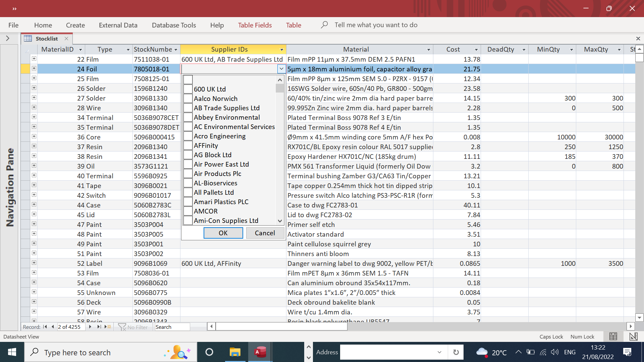Image resolution: width=644 pixels, height=362 pixels.
Task: Open Cortana circle icon on the taskbar
Action: click(x=209, y=352)
